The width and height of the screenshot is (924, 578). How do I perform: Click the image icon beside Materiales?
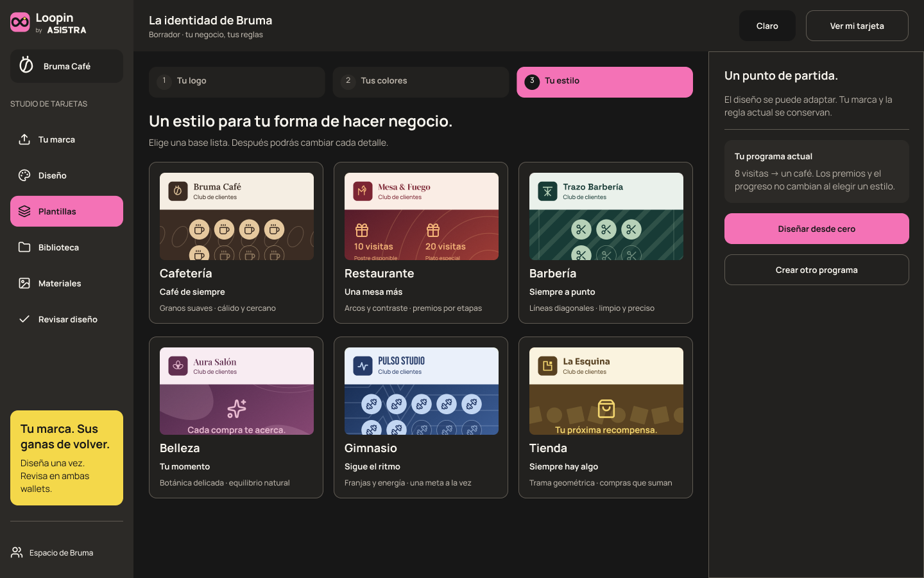pos(24,283)
